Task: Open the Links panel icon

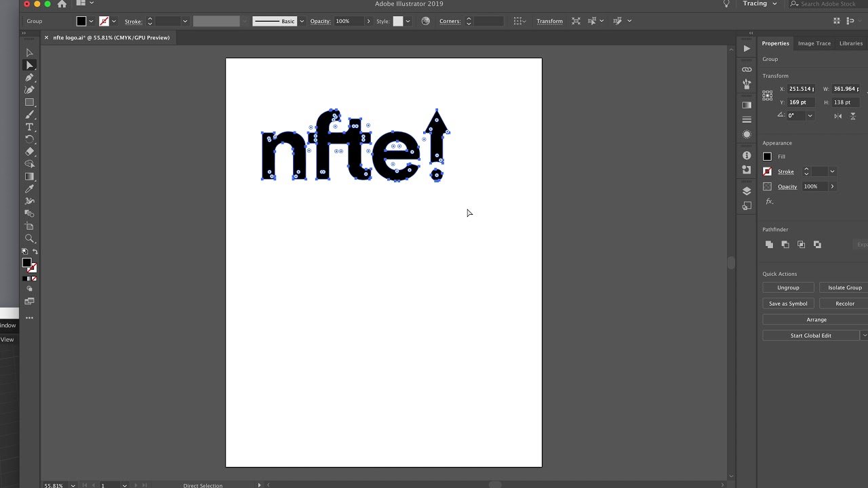Action: (x=747, y=69)
